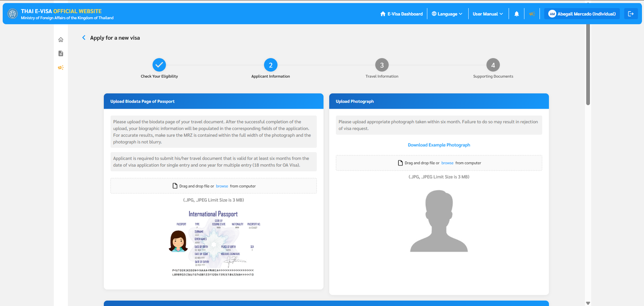
Task: Go back using the chevron beside Apply for a new visa
Action: [x=84, y=38]
